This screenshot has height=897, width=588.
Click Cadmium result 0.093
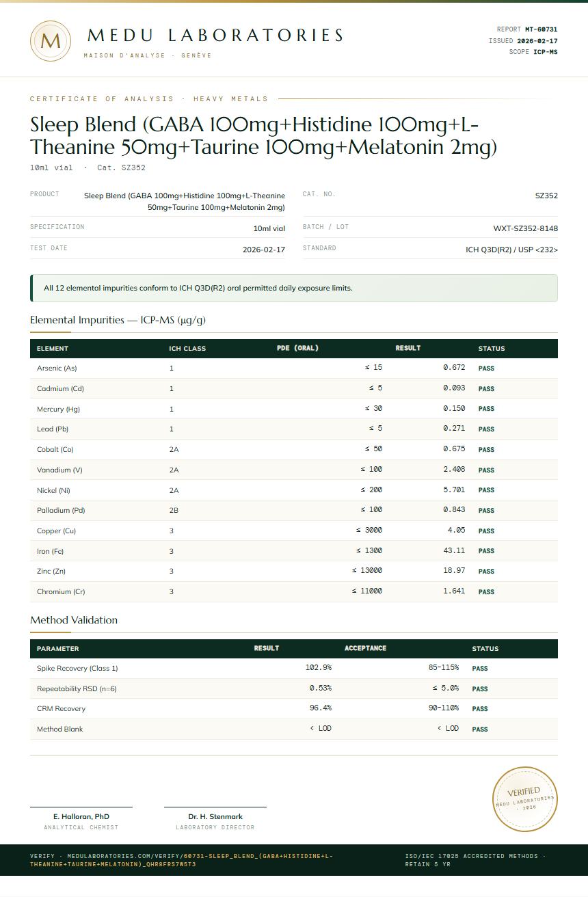click(x=454, y=388)
